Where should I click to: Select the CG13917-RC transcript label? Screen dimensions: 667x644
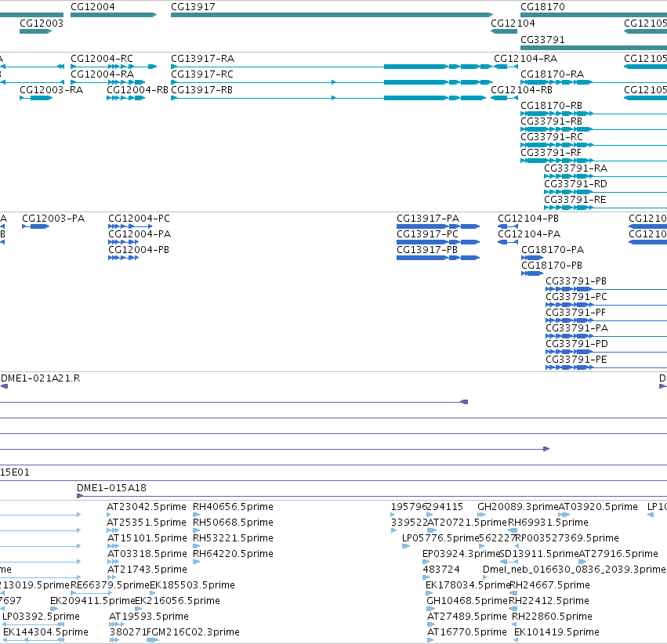[x=202, y=74]
